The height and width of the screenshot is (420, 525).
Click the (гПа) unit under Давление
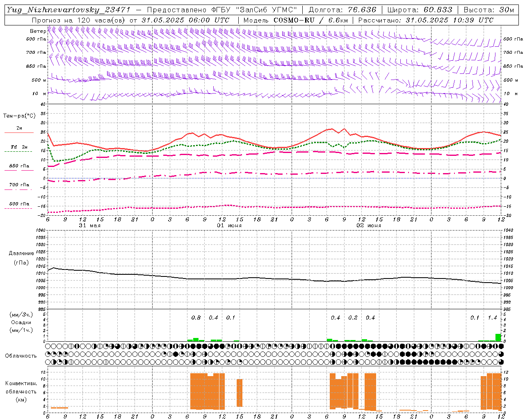point(21,262)
